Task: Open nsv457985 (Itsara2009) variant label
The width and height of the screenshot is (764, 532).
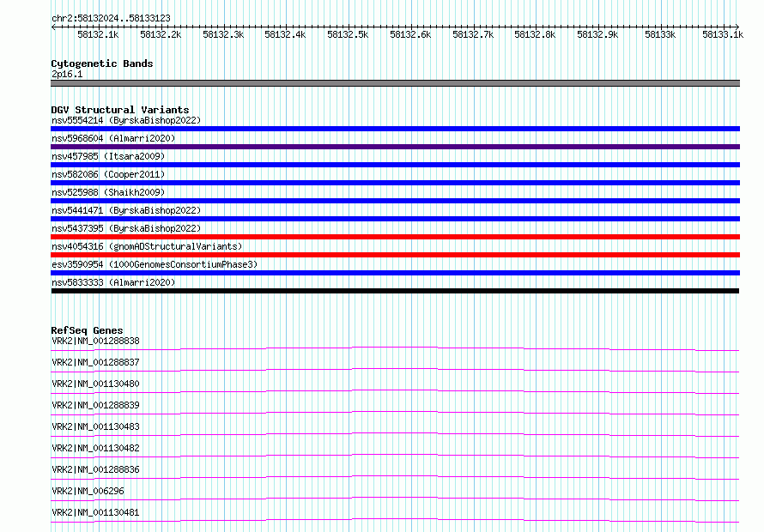Action: tap(108, 156)
